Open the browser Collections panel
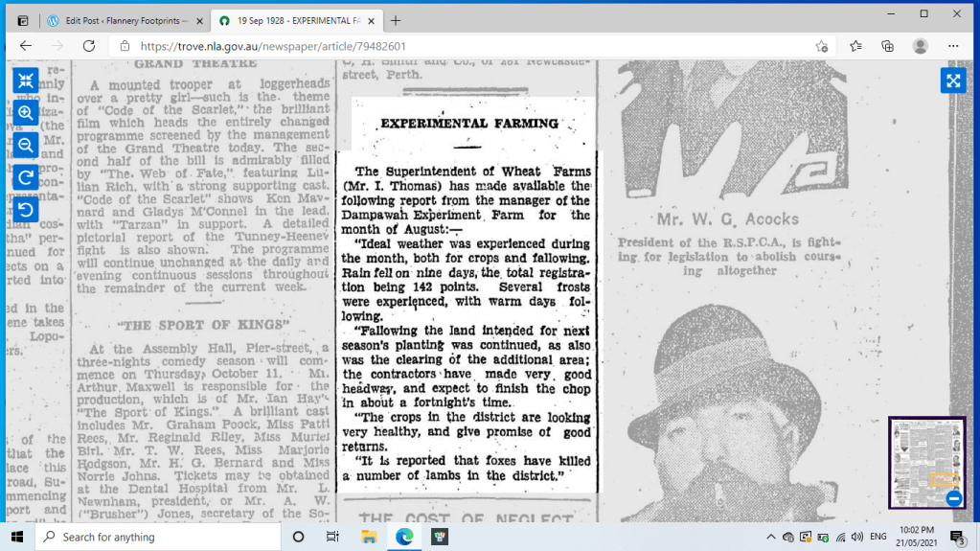The image size is (980, 551). (888, 46)
